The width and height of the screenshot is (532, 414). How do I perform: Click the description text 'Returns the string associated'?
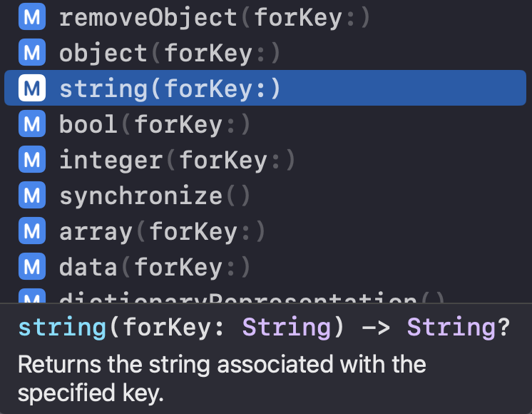tap(177, 364)
